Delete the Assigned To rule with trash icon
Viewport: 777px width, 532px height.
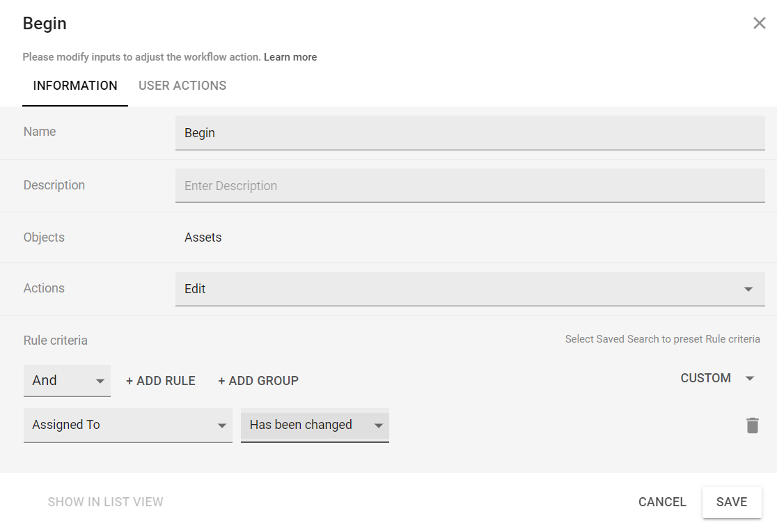tap(752, 425)
